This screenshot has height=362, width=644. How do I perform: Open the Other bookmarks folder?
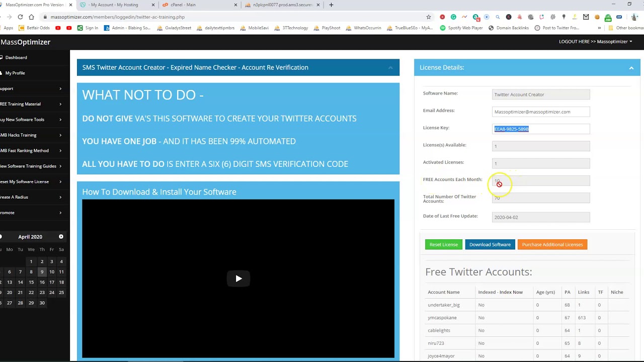626,28
